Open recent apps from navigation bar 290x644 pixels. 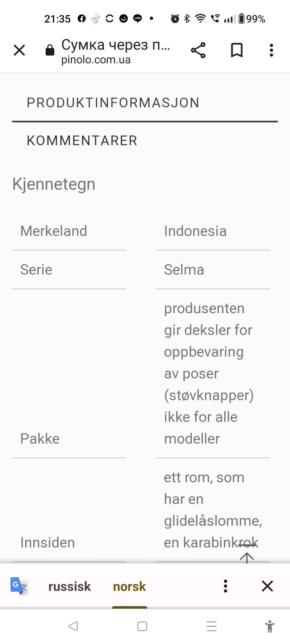tap(211, 626)
